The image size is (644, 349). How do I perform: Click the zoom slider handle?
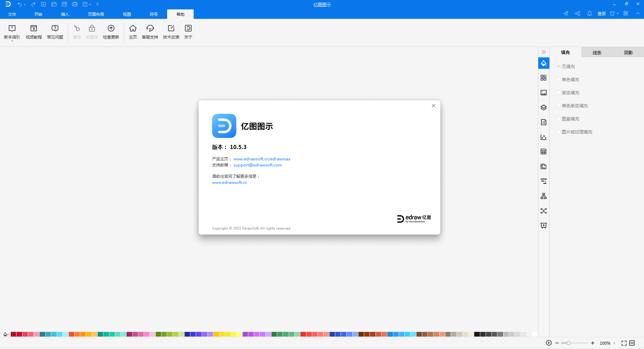tap(568, 343)
